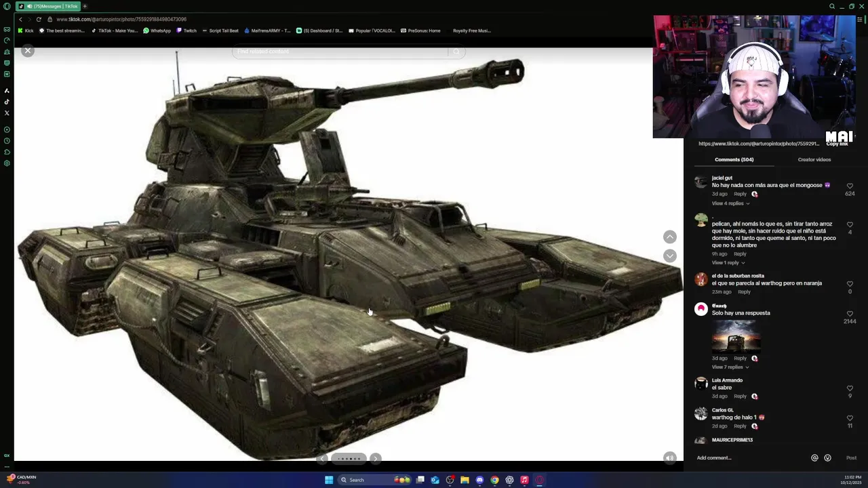Like the pelican comment

pos(850,224)
